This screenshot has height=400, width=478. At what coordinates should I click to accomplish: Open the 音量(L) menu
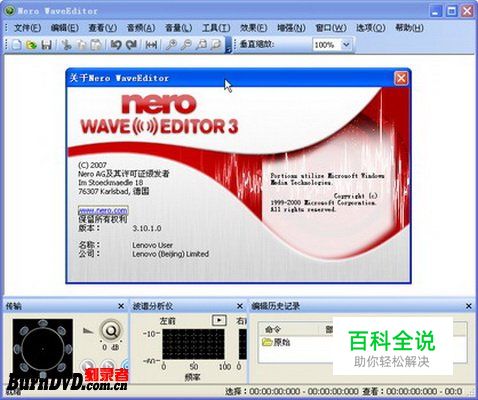(x=178, y=28)
